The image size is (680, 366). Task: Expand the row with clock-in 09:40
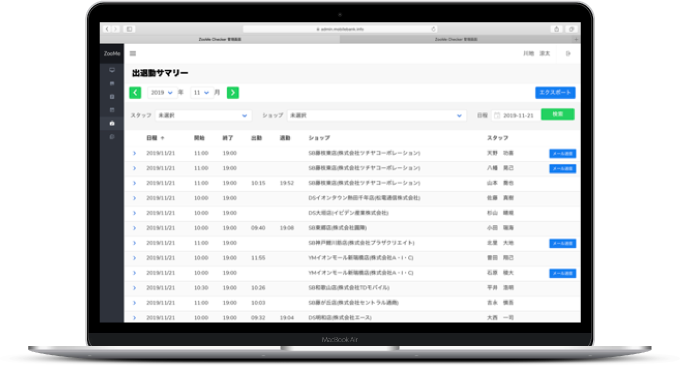(x=134, y=228)
